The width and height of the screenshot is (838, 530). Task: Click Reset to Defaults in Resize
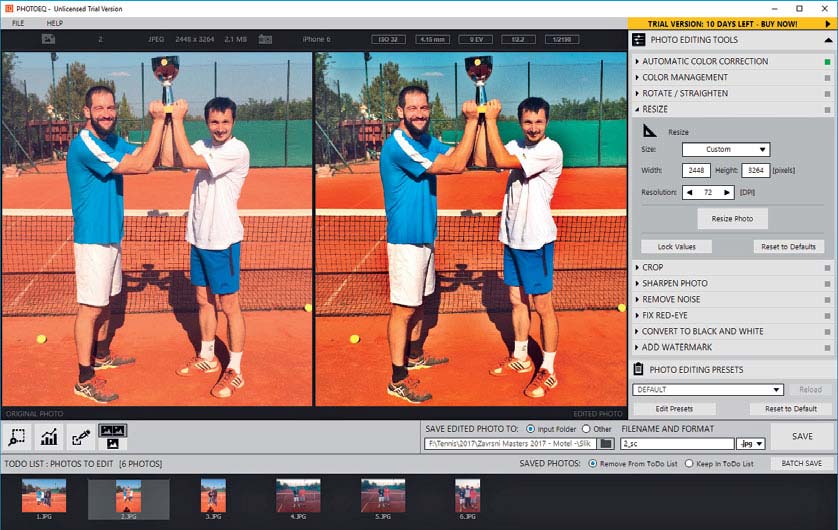788,246
